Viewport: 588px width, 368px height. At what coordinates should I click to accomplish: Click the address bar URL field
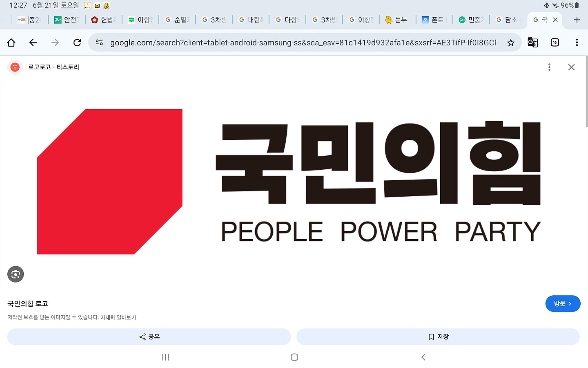(302, 43)
